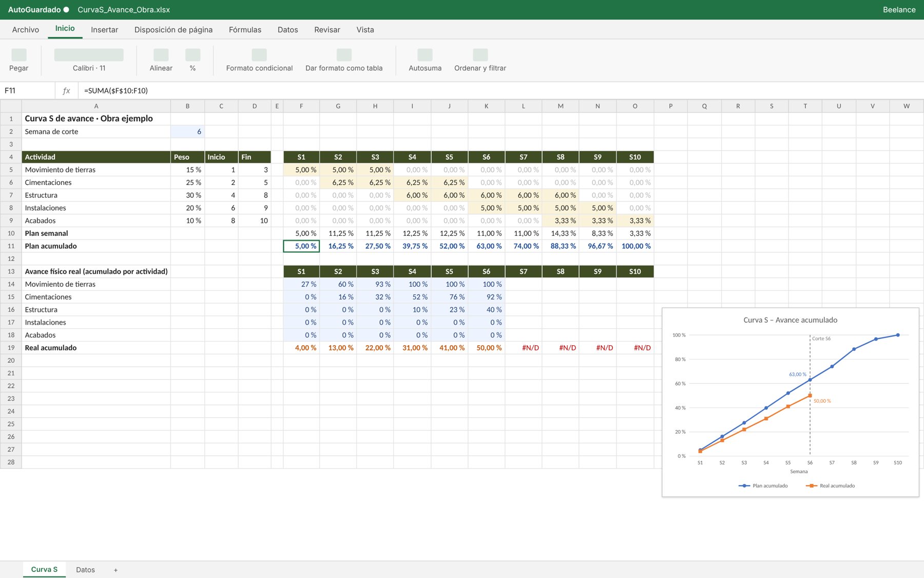The image size is (924, 578).
Task: Open the Vista ribbon tab
Action: coord(365,30)
